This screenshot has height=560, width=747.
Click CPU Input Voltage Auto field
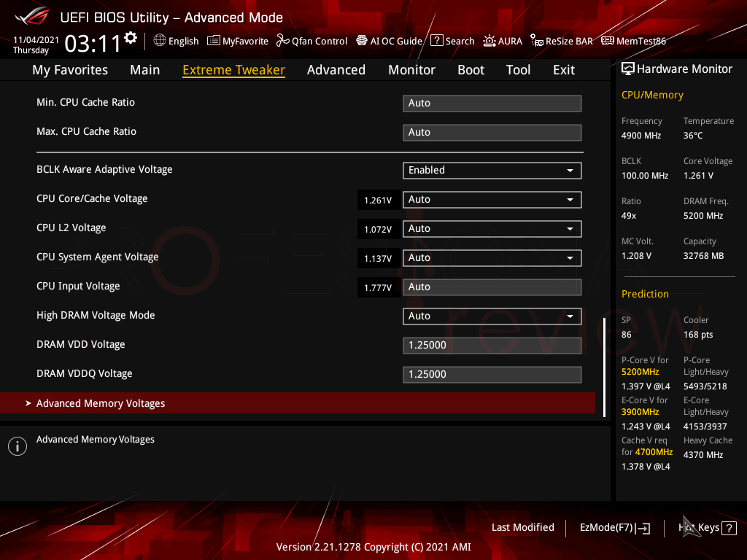coord(492,287)
